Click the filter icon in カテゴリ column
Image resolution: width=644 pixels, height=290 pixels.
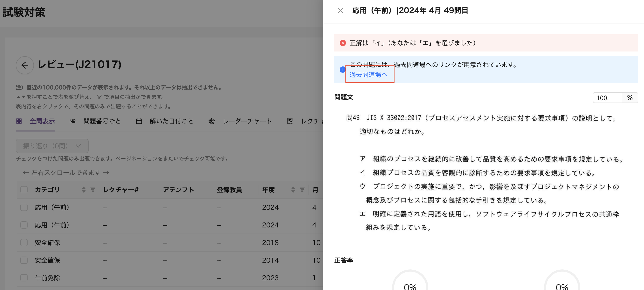(x=92, y=190)
